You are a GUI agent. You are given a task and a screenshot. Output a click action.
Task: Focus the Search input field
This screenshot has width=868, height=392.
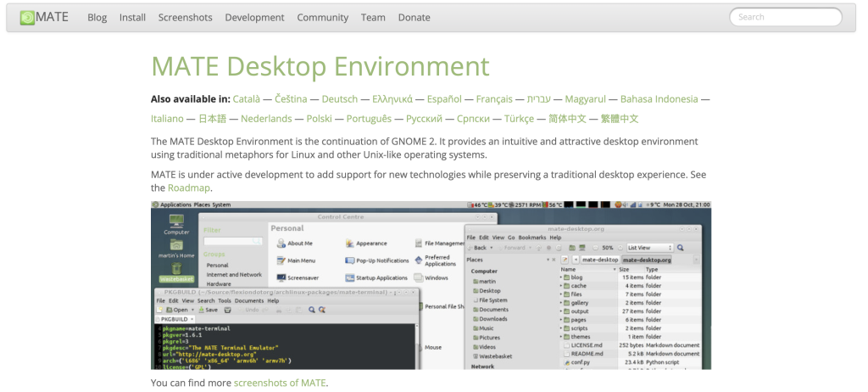pyautogui.click(x=786, y=17)
